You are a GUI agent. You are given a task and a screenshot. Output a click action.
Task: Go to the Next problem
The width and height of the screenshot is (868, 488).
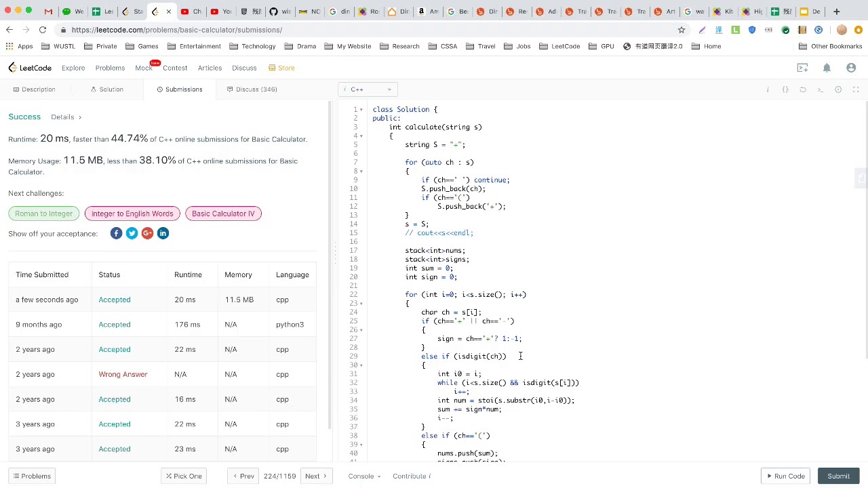(x=316, y=476)
